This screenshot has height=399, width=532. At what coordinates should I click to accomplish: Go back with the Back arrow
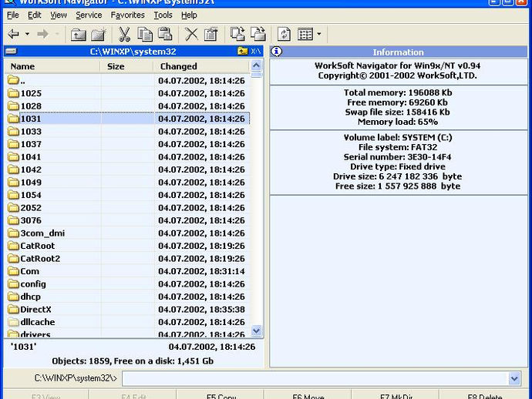(x=14, y=34)
